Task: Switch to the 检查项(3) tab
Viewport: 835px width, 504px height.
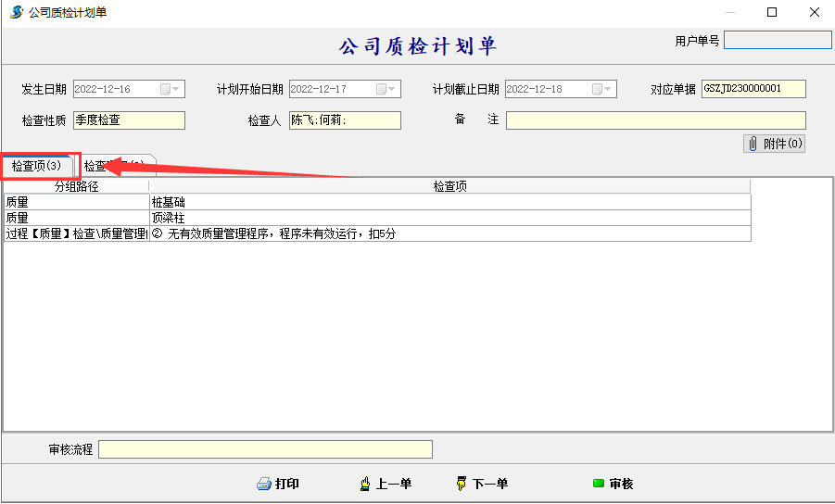Action: (x=37, y=166)
